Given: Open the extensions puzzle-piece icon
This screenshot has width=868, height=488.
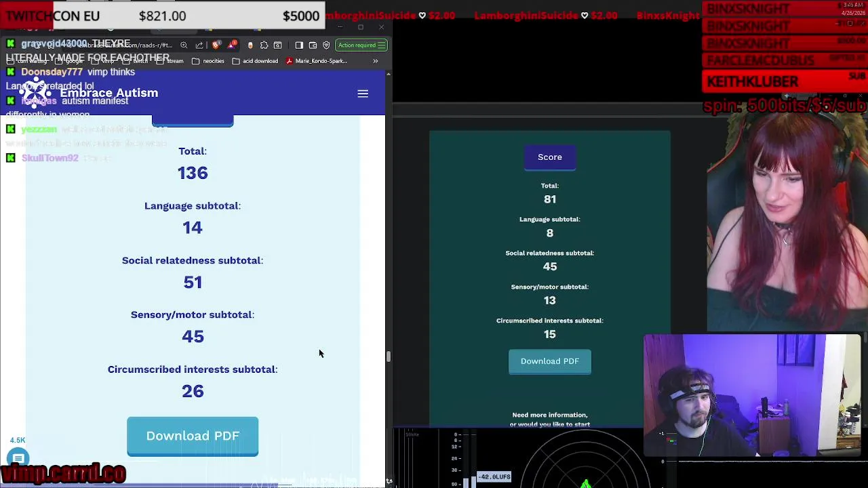Looking at the screenshot, I should [264, 45].
